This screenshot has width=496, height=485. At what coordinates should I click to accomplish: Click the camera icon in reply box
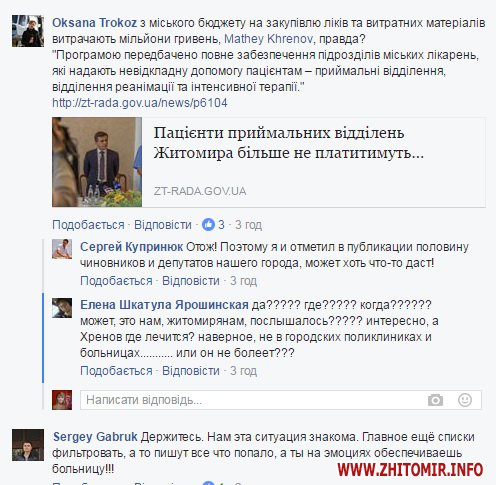click(x=435, y=400)
